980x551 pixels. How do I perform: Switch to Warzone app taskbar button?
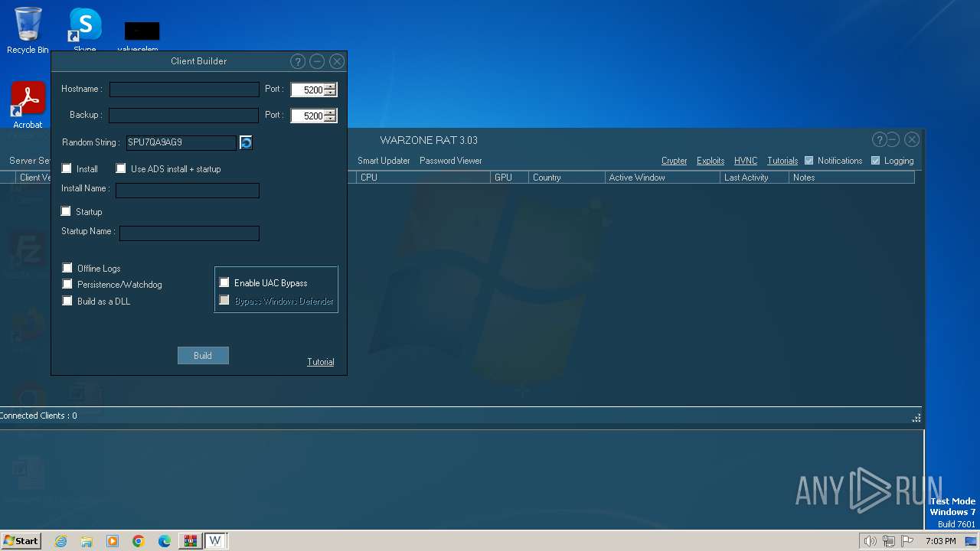tap(215, 541)
